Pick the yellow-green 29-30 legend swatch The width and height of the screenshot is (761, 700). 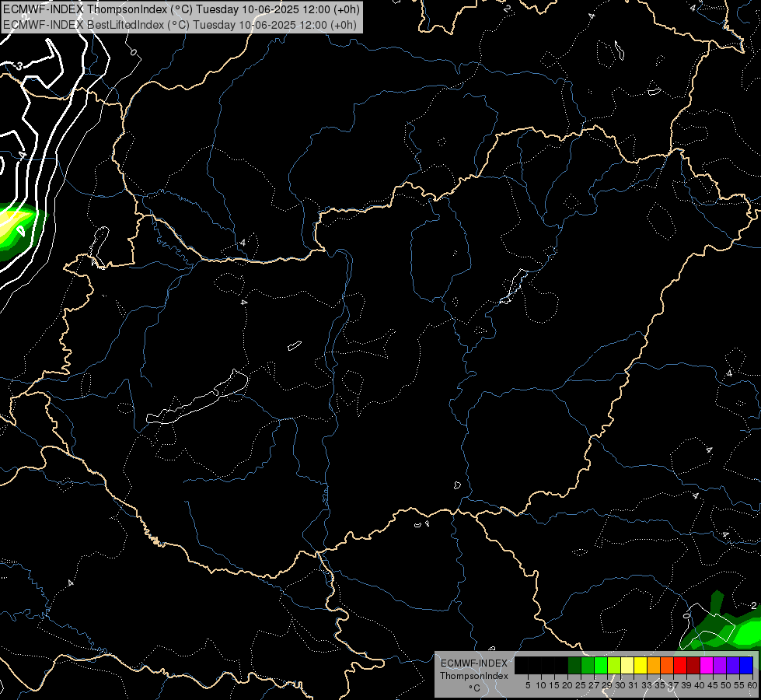614,665
